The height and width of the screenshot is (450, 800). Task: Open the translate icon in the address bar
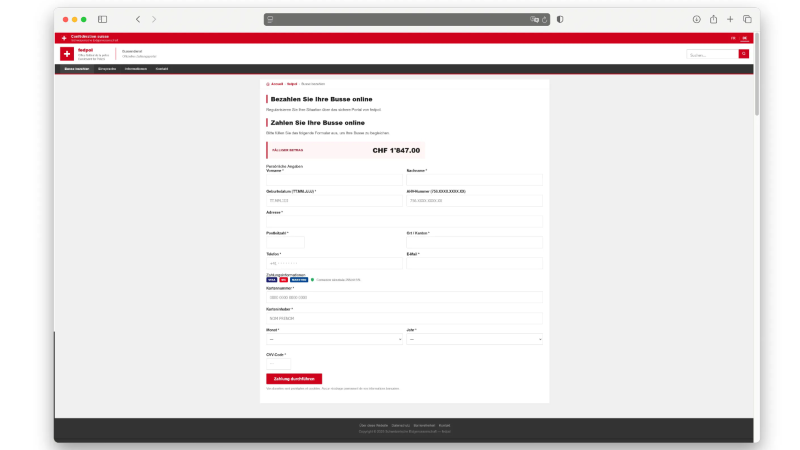pos(534,19)
